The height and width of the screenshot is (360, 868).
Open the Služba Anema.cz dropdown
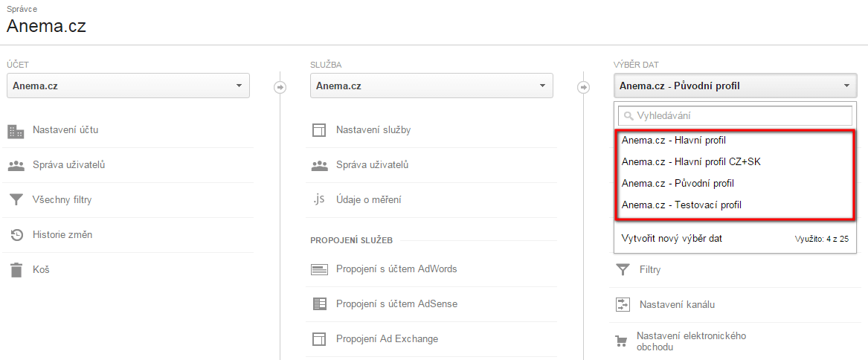coord(432,86)
